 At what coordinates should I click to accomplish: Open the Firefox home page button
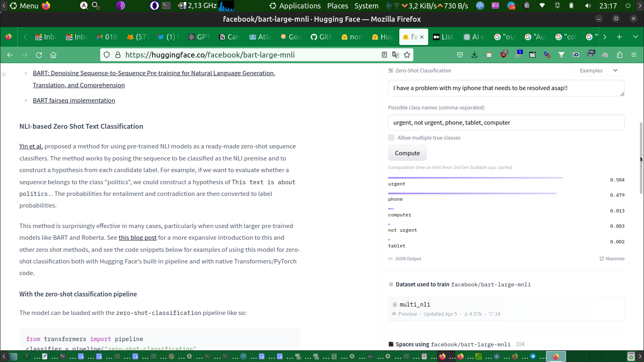[53, 55]
